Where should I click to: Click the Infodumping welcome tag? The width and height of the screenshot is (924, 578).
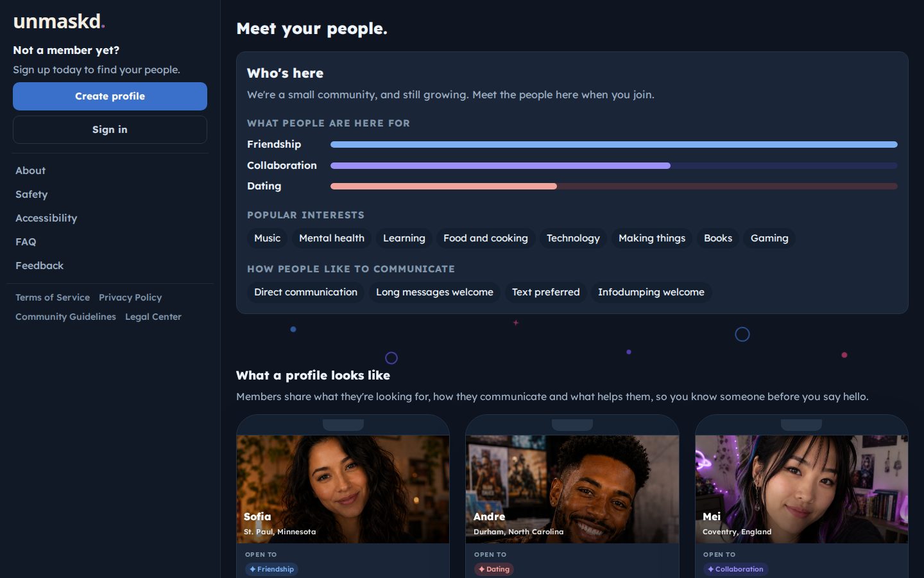pos(651,292)
